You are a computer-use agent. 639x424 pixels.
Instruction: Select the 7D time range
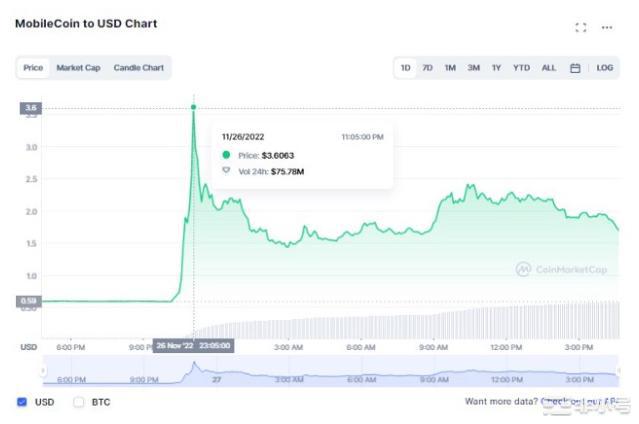pyautogui.click(x=428, y=68)
